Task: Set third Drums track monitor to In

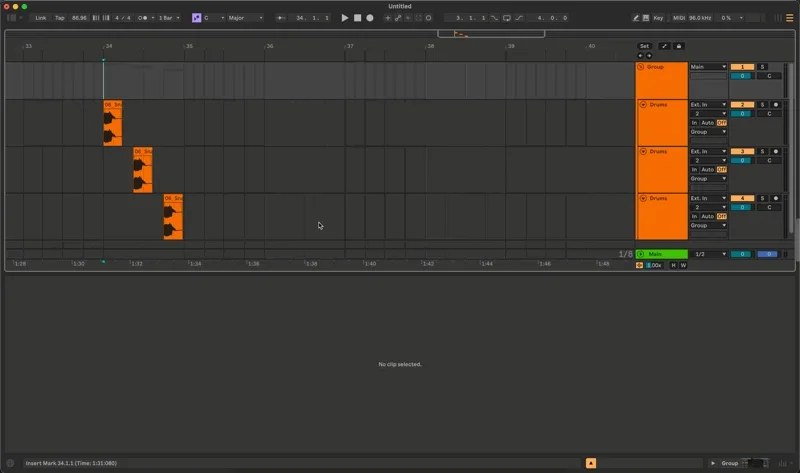Action: (694, 216)
